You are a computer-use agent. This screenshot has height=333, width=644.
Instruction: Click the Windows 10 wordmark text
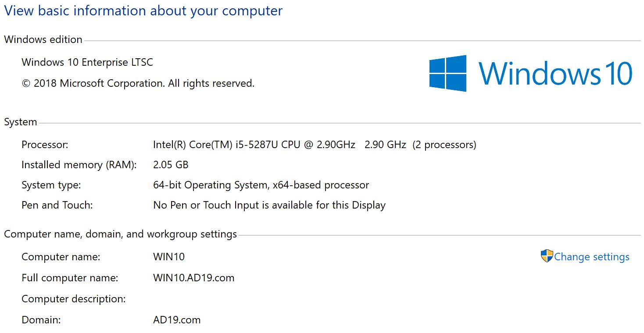tap(555, 73)
